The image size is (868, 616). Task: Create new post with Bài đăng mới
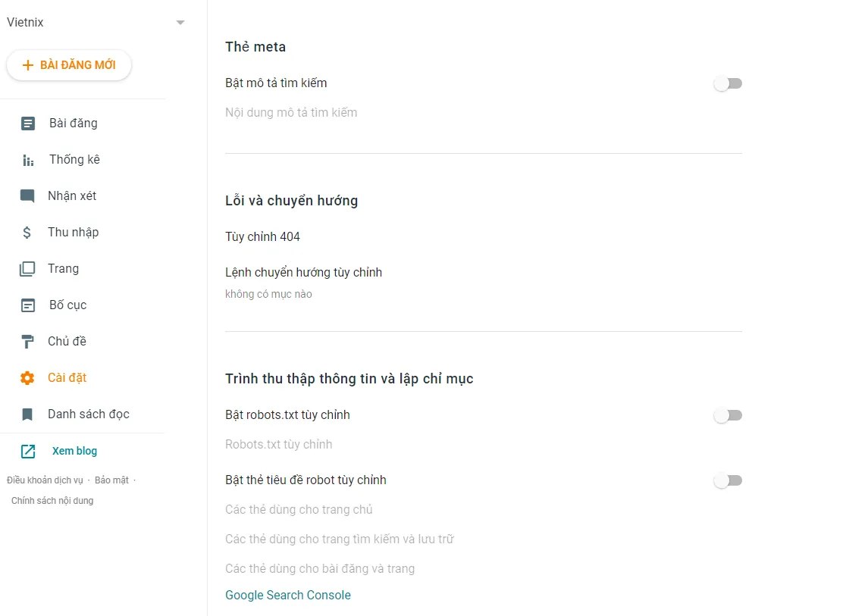coord(69,65)
